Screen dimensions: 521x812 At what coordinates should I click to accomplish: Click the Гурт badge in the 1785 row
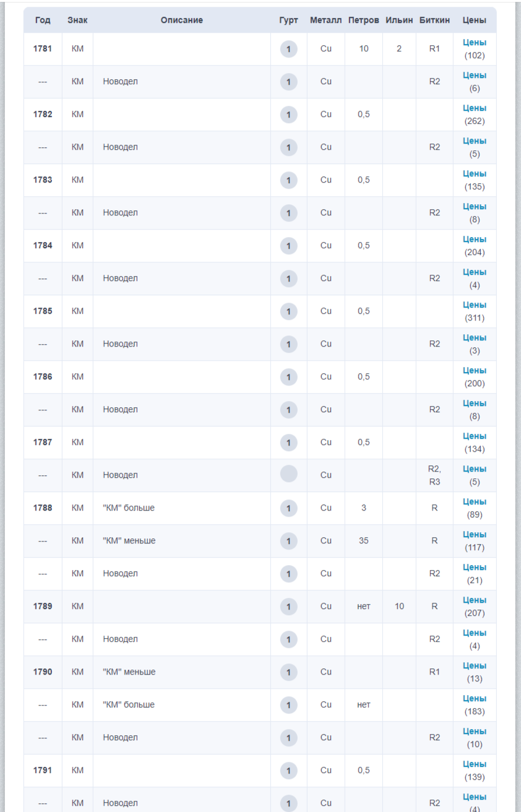pos(288,311)
